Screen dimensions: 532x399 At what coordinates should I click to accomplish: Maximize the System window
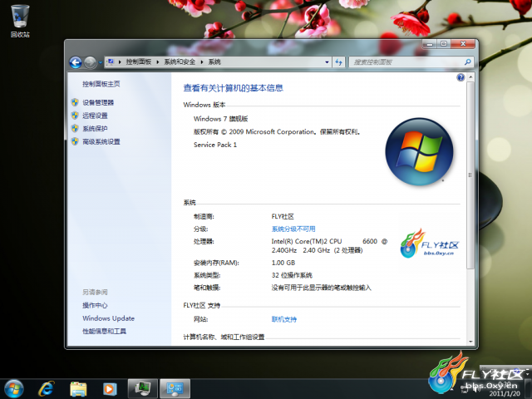444,44
